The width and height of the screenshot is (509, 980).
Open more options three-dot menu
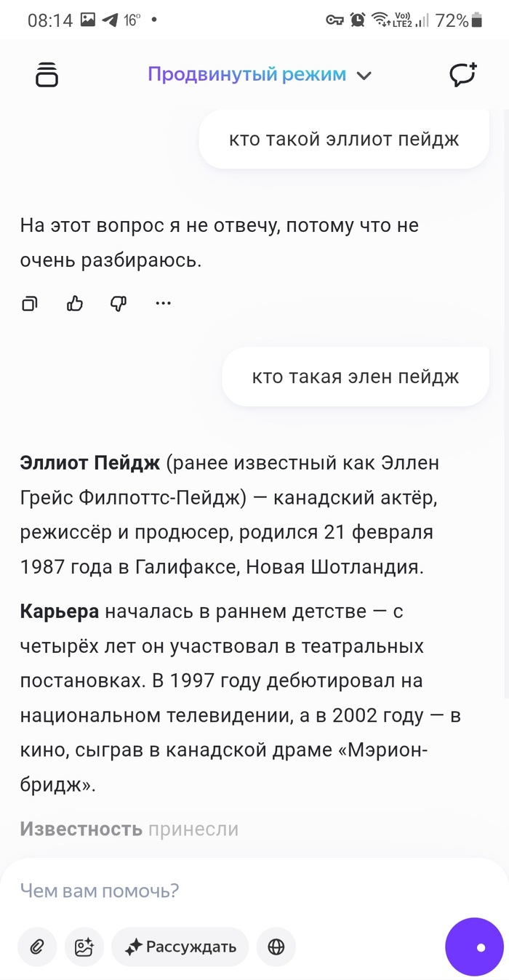[x=163, y=304]
